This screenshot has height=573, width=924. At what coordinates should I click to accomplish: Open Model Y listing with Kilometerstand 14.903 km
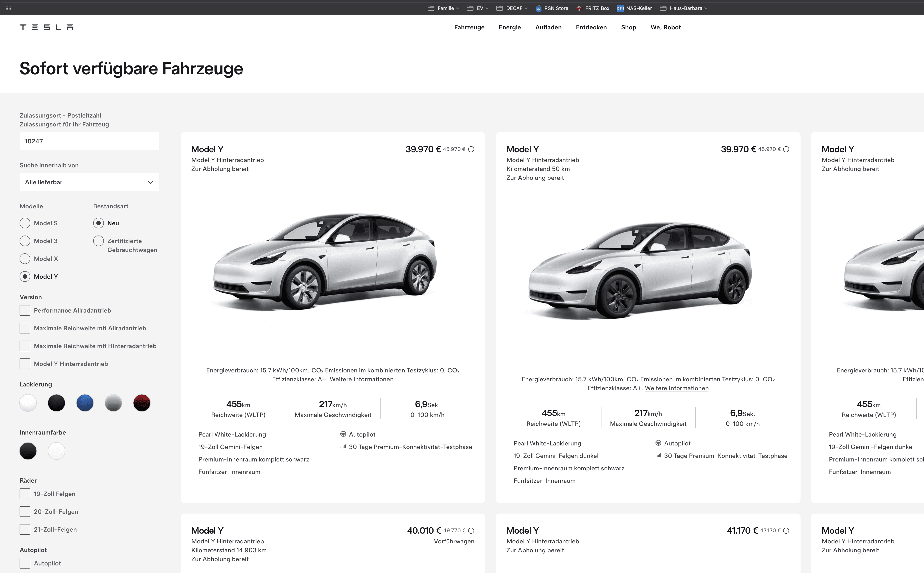(x=207, y=530)
